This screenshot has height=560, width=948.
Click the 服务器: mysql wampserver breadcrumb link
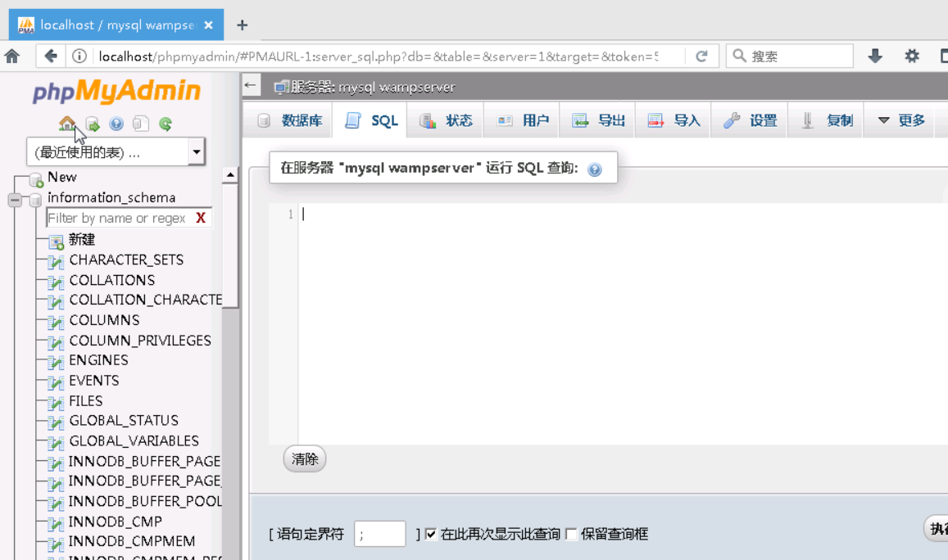(373, 87)
